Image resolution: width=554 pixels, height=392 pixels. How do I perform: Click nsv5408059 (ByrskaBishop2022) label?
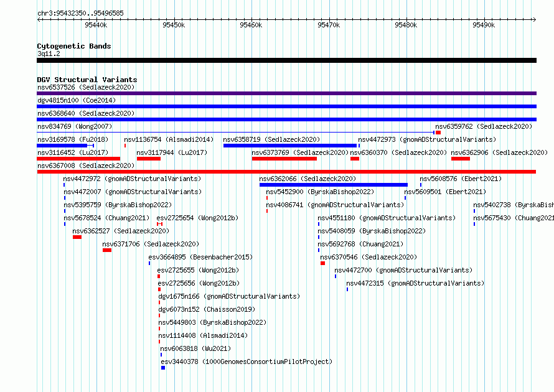click(372, 231)
